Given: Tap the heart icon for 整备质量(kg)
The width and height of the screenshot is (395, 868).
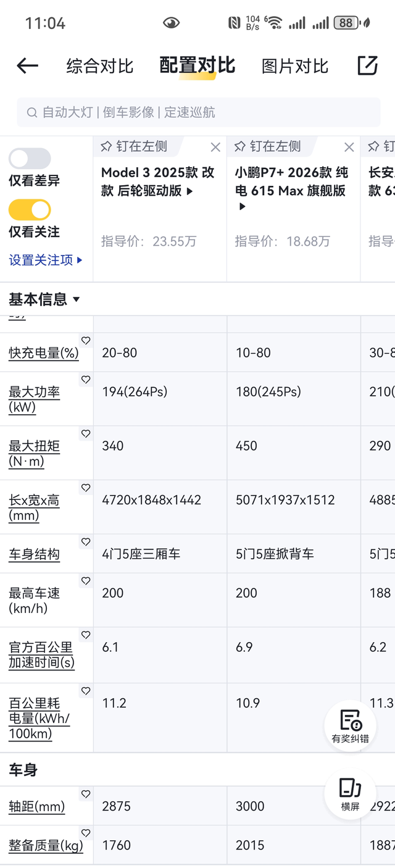Looking at the screenshot, I should click(x=86, y=833).
